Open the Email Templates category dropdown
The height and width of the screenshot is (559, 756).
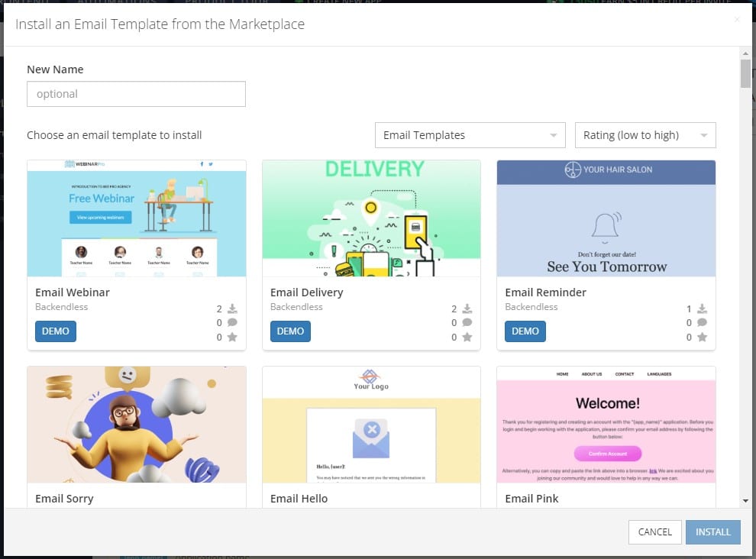470,135
